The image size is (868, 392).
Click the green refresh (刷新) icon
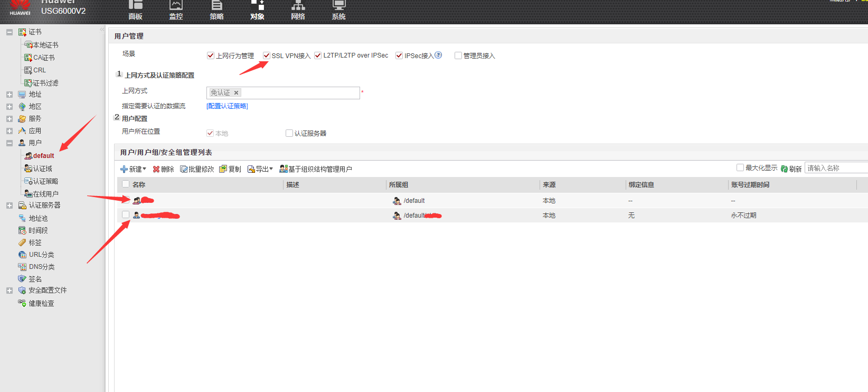tap(784, 169)
